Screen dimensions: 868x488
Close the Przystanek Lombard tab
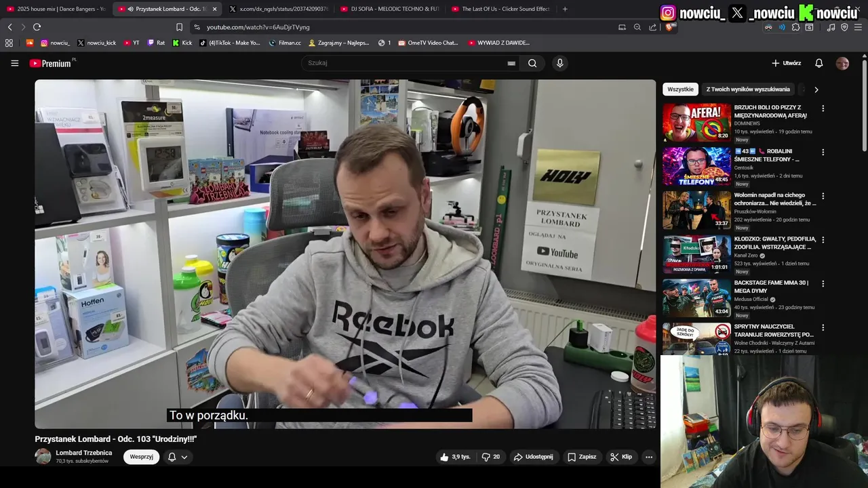(215, 9)
